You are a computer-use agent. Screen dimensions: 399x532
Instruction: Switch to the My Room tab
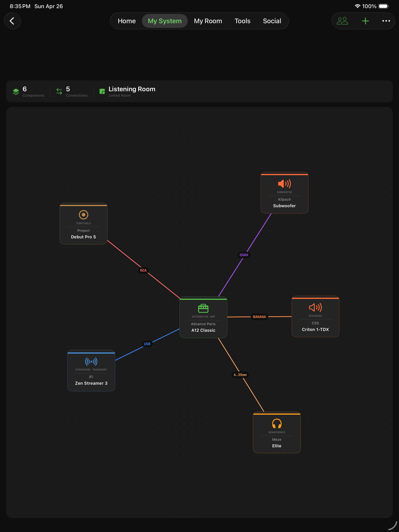[x=208, y=21]
